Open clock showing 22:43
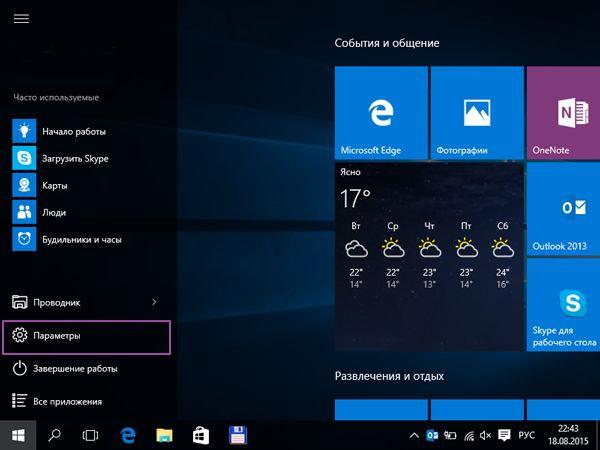The image size is (600, 450). (x=568, y=435)
